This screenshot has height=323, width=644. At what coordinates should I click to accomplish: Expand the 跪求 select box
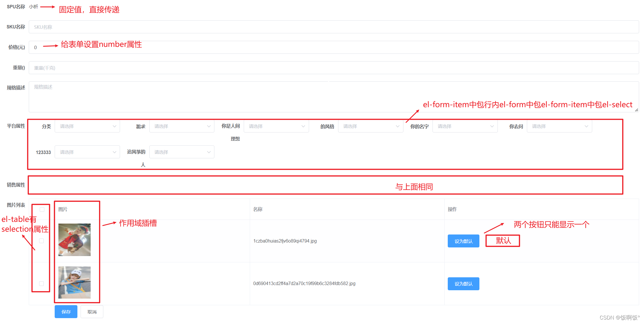(x=182, y=126)
